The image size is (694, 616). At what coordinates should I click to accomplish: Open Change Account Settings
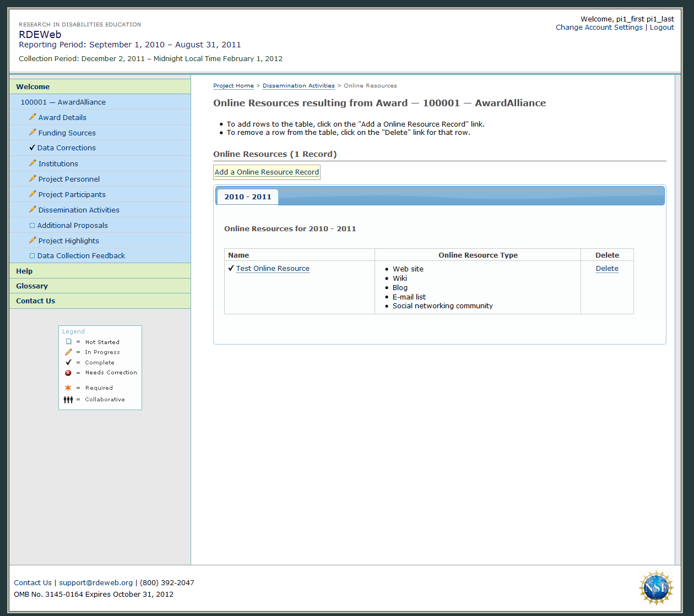point(599,28)
